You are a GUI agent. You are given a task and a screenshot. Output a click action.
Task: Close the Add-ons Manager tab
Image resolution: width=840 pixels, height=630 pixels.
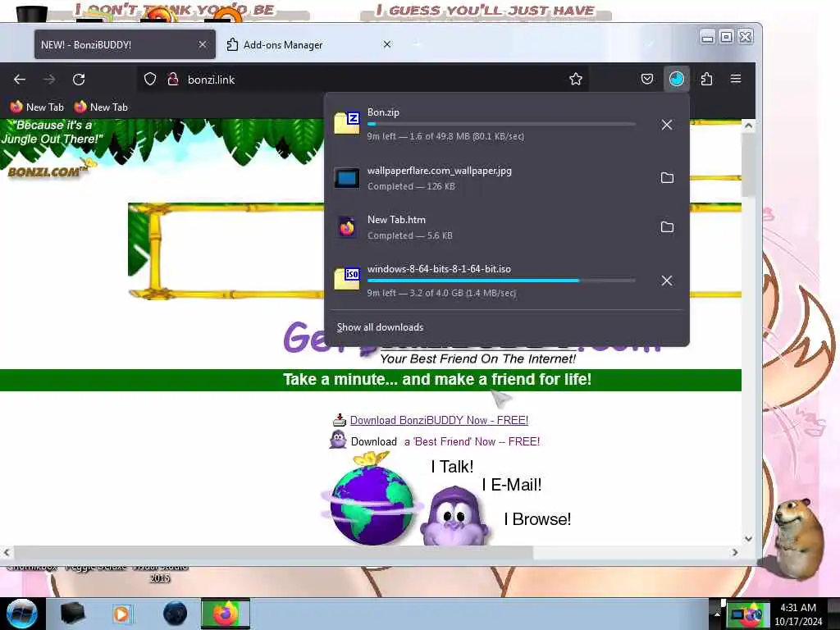pos(387,44)
